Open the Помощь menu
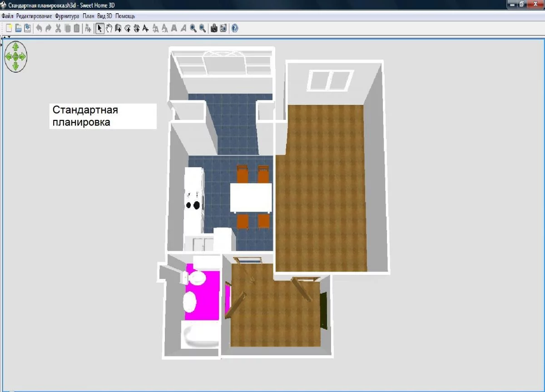 [125, 16]
